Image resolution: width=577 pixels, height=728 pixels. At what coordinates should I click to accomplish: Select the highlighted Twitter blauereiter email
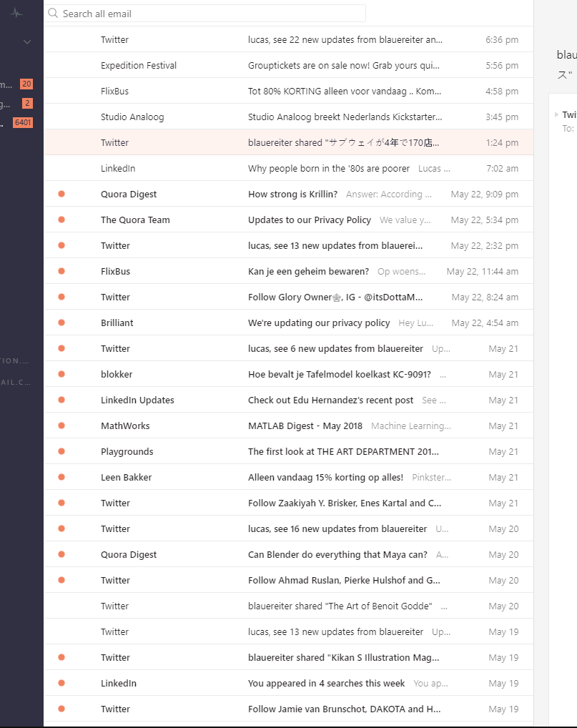(286, 142)
